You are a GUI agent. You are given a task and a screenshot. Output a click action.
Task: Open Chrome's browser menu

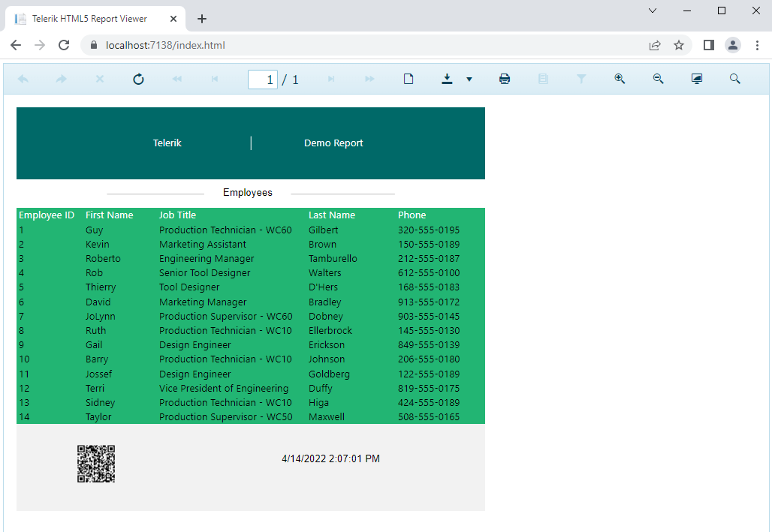pos(758,45)
